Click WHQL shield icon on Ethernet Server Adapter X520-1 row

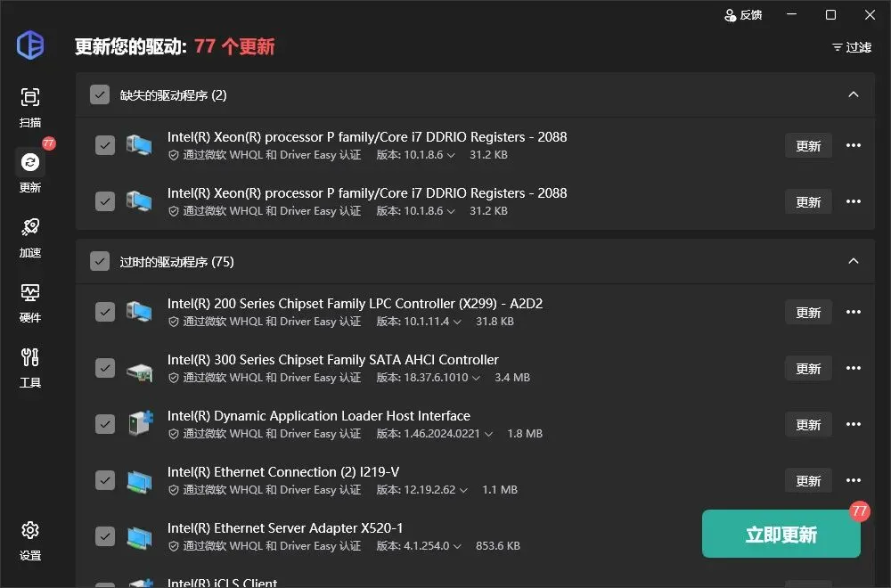click(x=174, y=546)
